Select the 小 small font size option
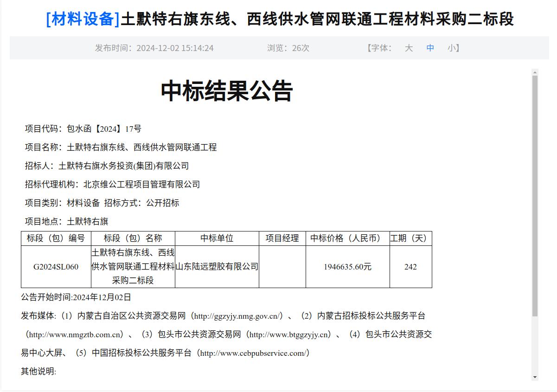Screen dimensions: 557x392 point(451,48)
